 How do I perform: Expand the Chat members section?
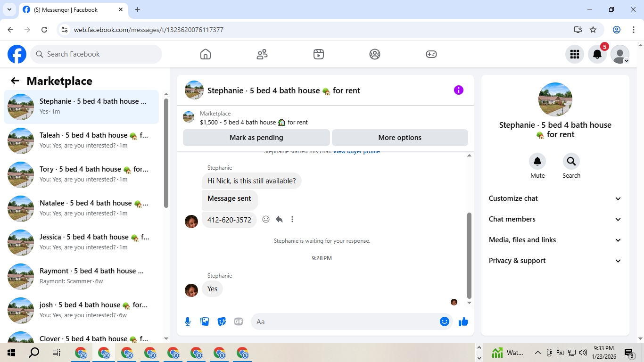pyautogui.click(x=555, y=219)
